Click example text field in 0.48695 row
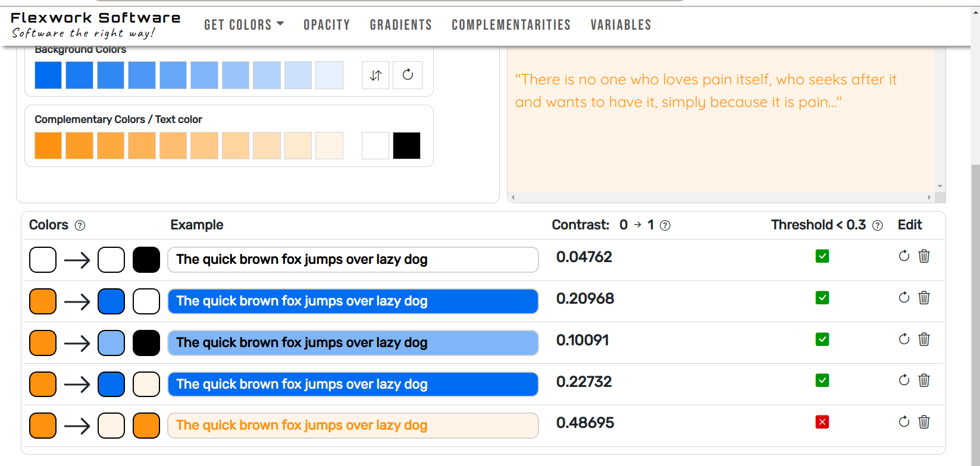 coord(353,426)
